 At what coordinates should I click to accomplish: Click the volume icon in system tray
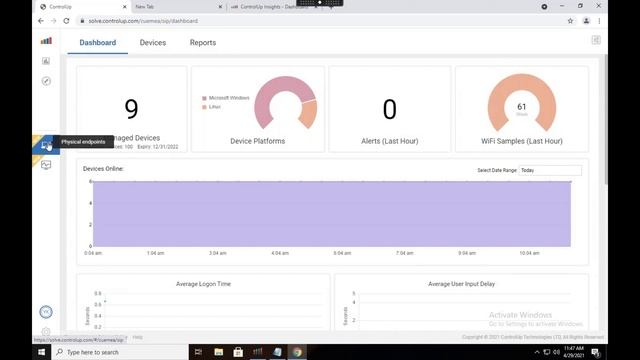(556, 352)
